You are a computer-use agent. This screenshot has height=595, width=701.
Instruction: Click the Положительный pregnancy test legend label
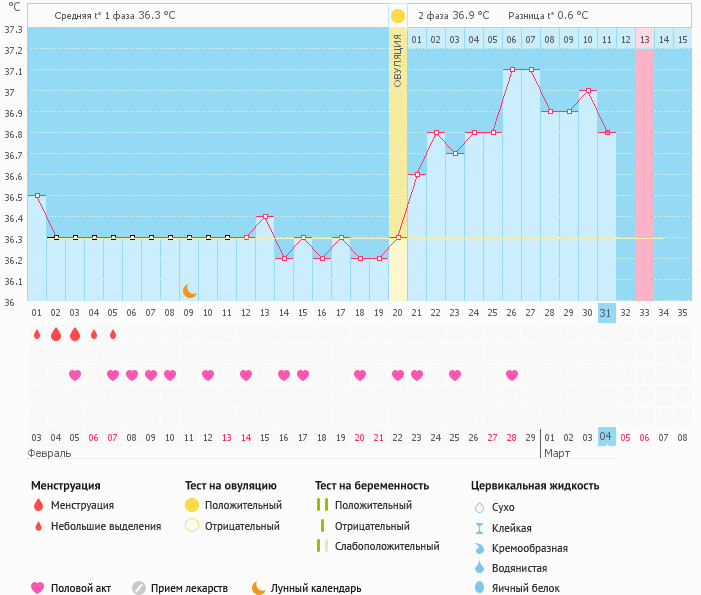372,505
